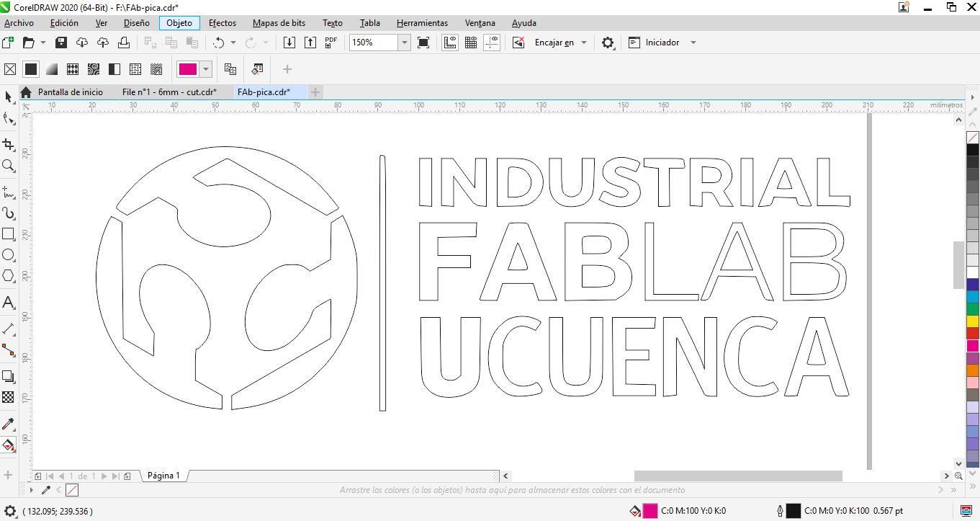Toggle show grid button
Image resolution: width=980 pixels, height=521 pixels.
coord(471,43)
